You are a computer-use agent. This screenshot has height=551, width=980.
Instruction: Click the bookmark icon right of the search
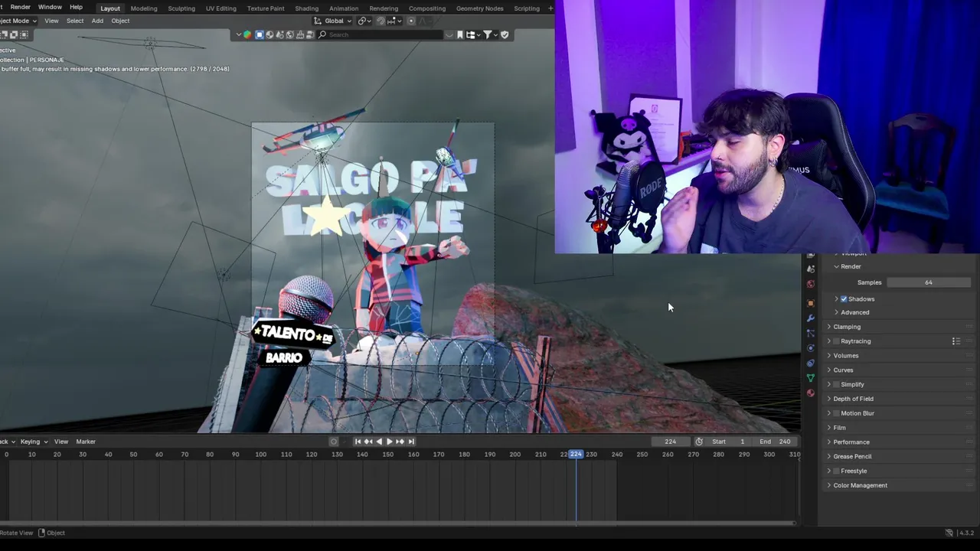click(x=460, y=34)
